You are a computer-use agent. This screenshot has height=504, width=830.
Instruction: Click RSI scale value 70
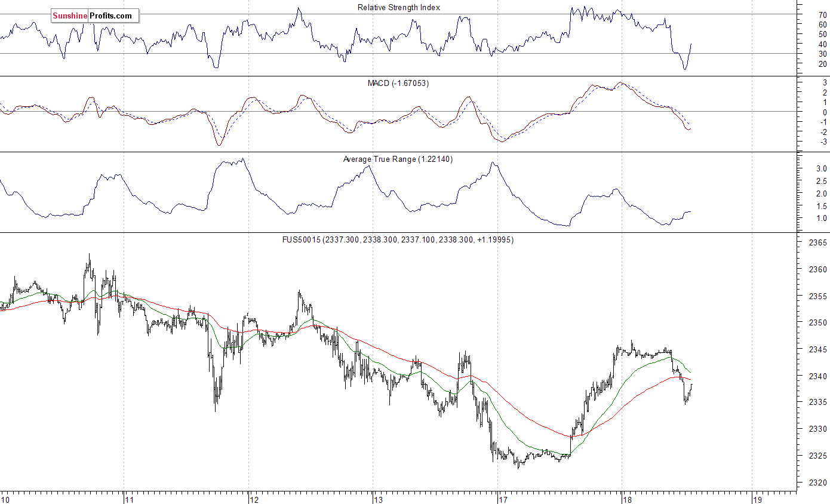point(822,14)
